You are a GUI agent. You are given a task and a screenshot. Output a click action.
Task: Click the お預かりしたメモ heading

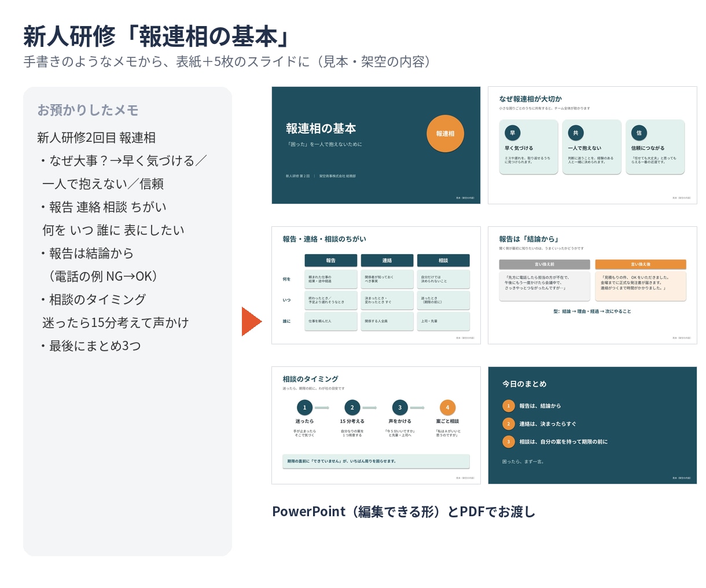[88, 110]
